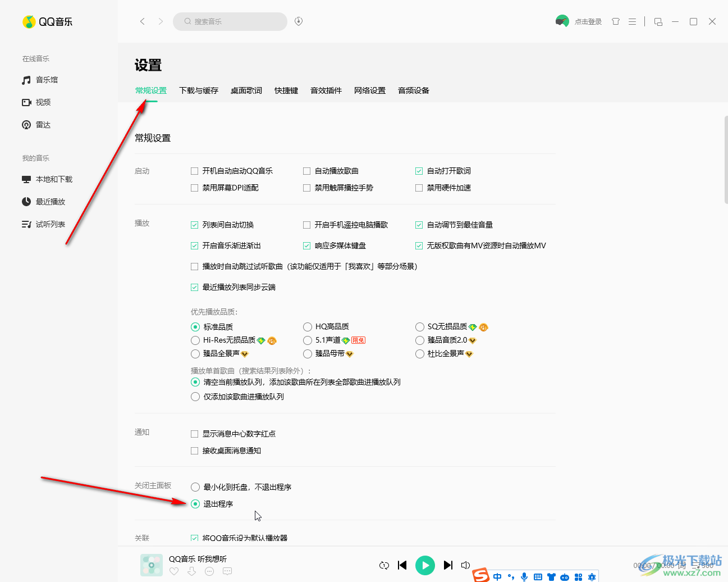This screenshot has height=582, width=728.
Task: Select 标准品质 radio button
Action: tap(195, 327)
